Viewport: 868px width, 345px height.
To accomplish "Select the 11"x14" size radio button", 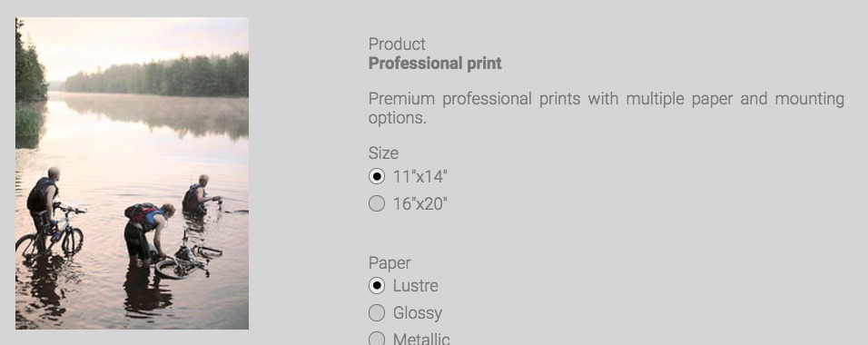I will pyautogui.click(x=377, y=177).
